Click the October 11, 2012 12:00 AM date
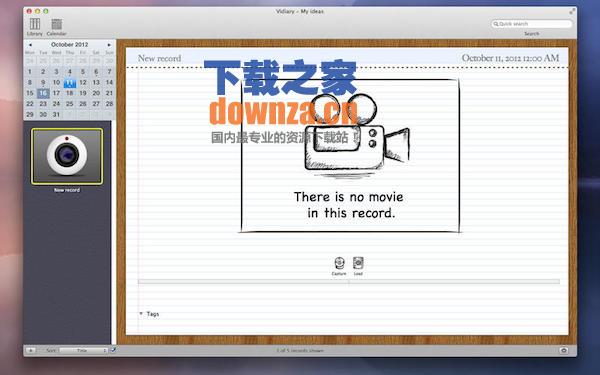 click(x=510, y=58)
